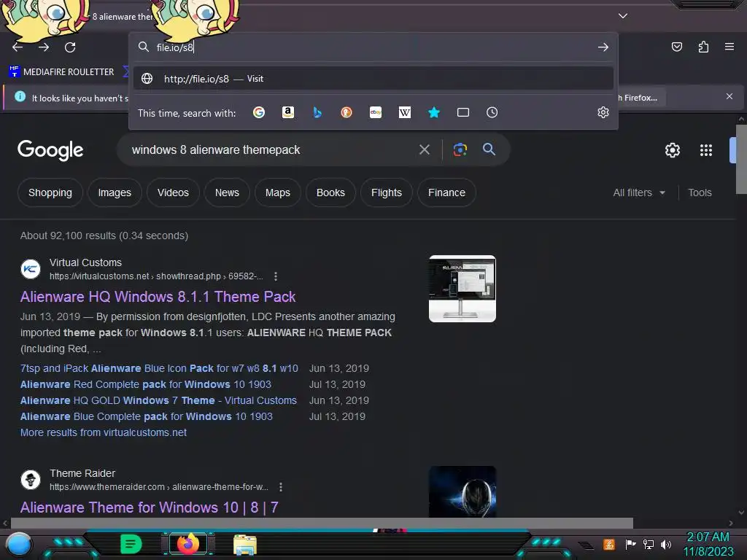Screen dimensions: 747x560
Task: Search this time with eBay
Action: [376, 112]
